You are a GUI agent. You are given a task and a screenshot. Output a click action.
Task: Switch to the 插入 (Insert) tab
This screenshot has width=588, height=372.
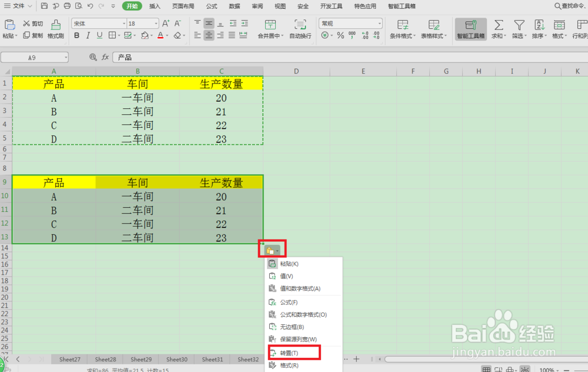(155, 6)
